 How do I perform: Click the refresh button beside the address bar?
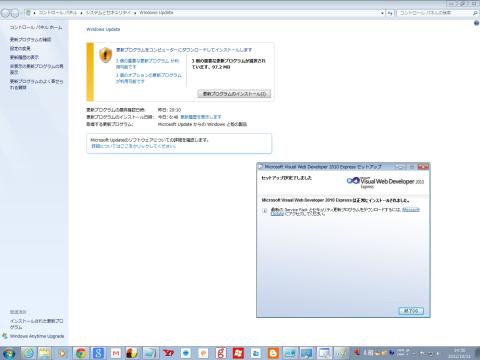point(390,13)
